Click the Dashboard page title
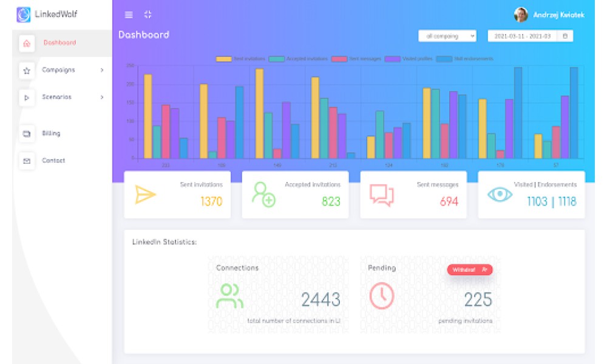607x364 pixels. [x=144, y=35]
